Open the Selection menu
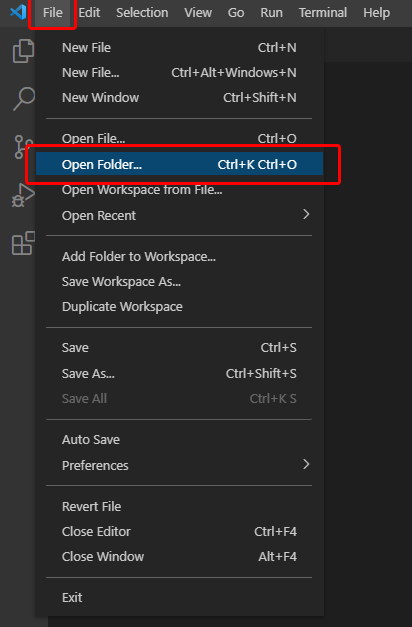 [x=142, y=12]
